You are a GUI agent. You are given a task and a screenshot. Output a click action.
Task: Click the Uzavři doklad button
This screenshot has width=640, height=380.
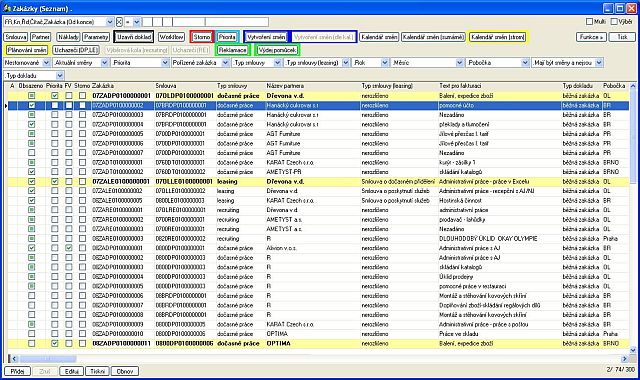pyautogui.click(x=134, y=37)
